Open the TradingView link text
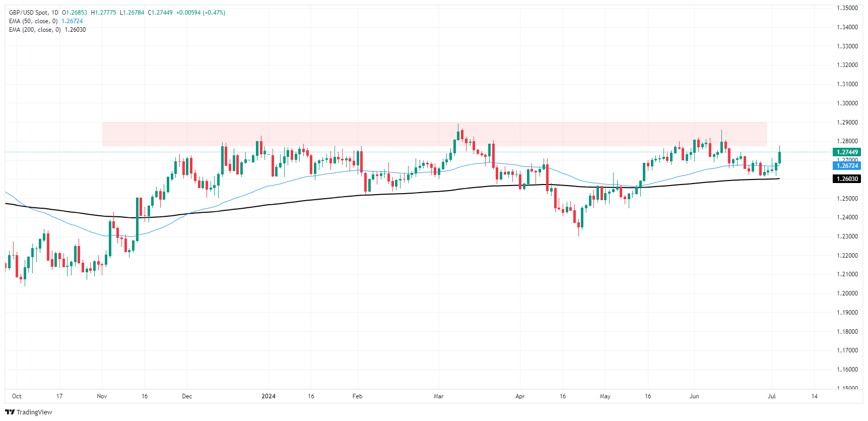This screenshot has width=868, height=421. [x=34, y=412]
